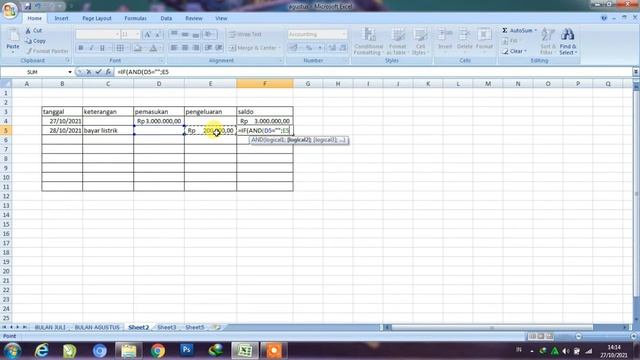
Task: Open the Review ribbon tab
Action: tap(194, 18)
